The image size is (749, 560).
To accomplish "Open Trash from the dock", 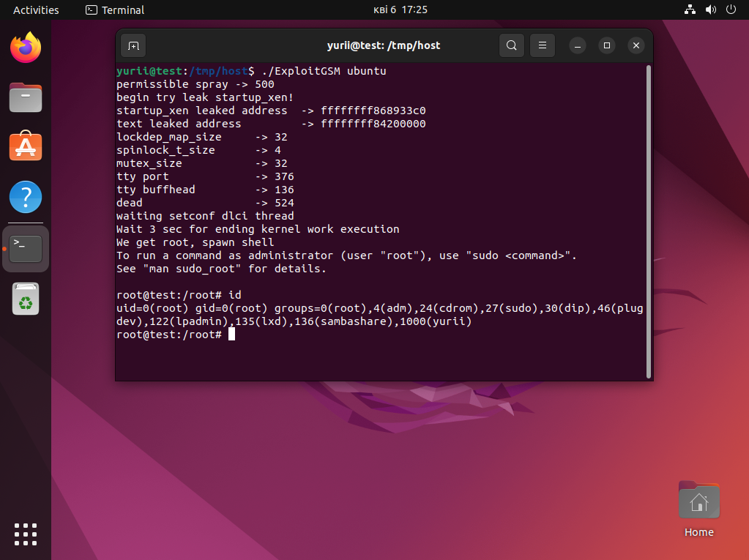I will point(26,299).
